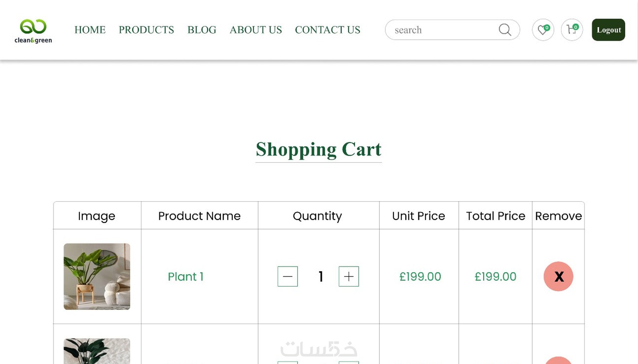Click the search magnifier icon

[505, 30]
